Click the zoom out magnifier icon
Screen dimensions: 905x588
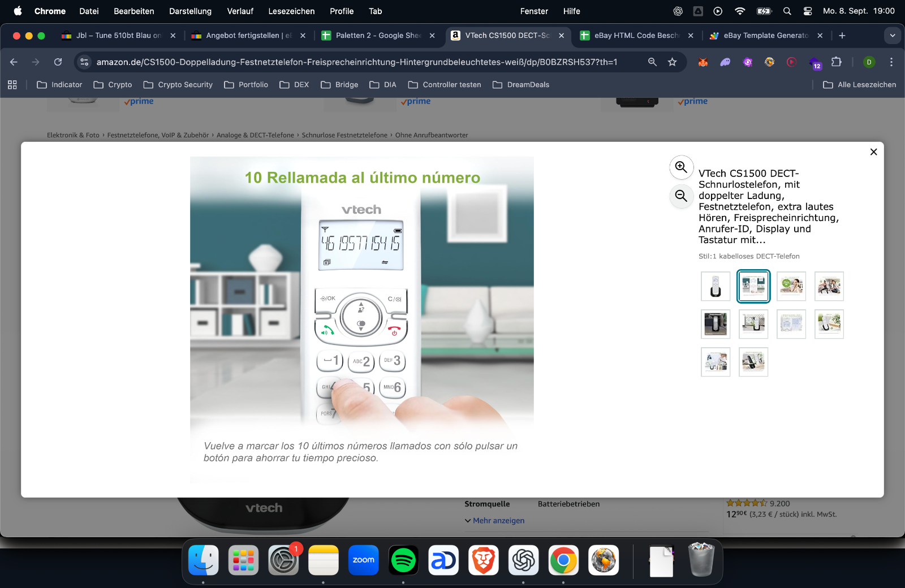pos(681,196)
